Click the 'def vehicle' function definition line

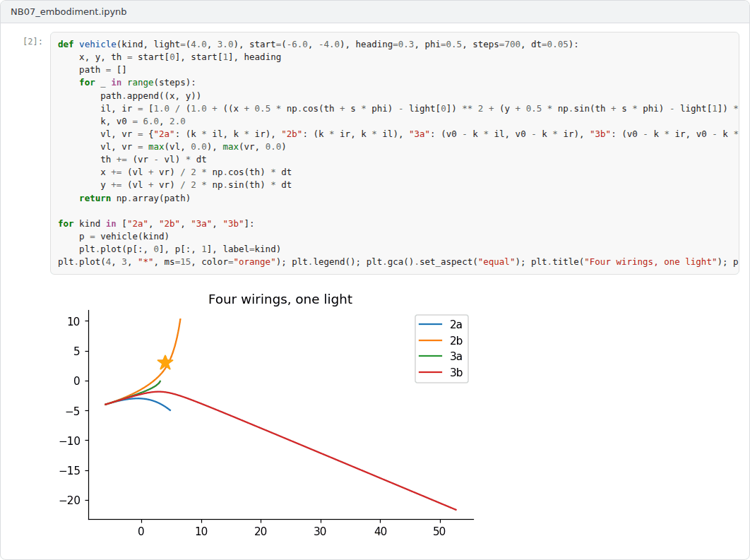(318, 44)
